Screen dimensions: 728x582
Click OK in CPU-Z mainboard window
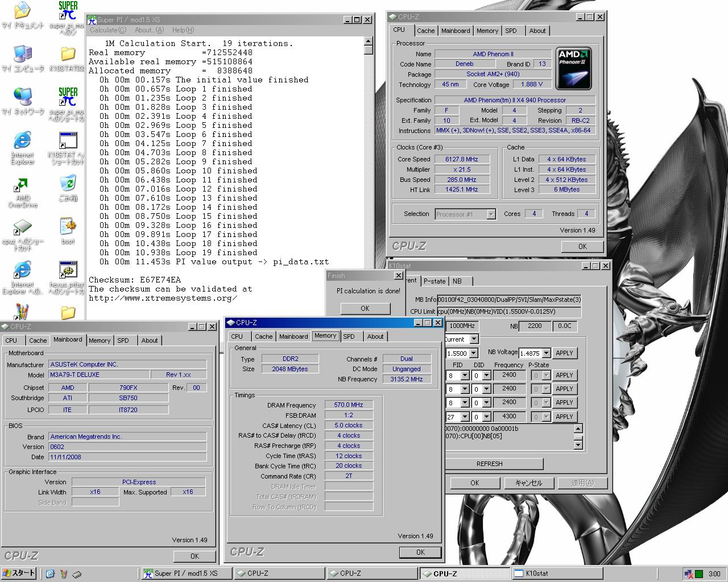(195, 556)
